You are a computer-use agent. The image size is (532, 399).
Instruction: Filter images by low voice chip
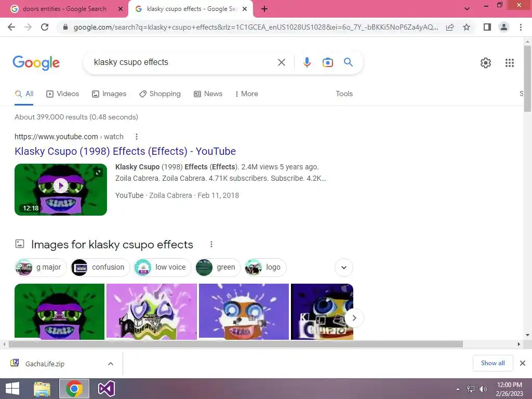click(x=163, y=268)
